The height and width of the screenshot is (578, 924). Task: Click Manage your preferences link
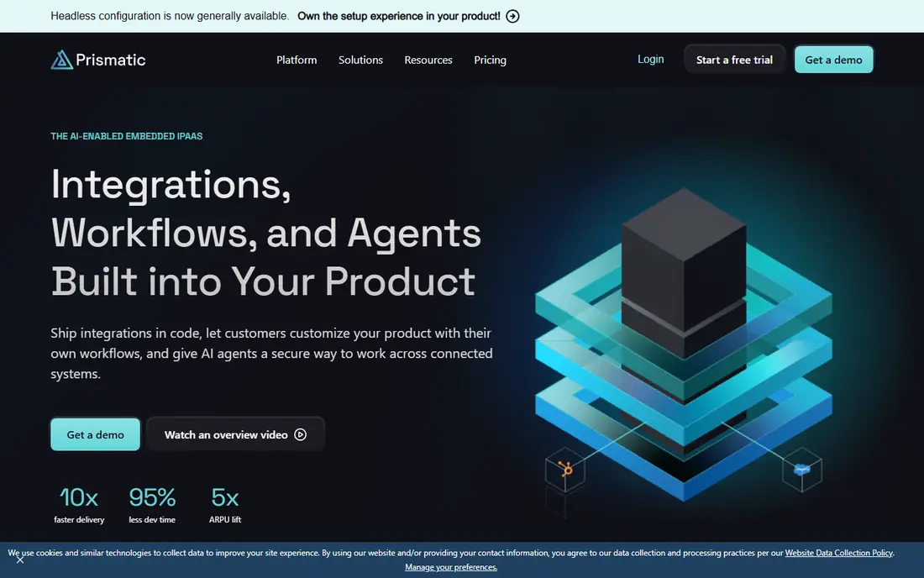[x=451, y=567]
